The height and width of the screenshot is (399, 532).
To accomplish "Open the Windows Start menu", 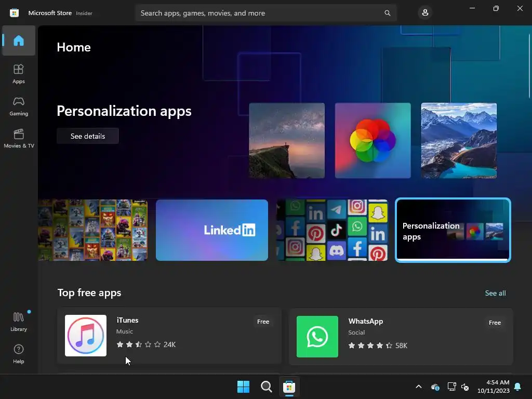I will [x=243, y=387].
